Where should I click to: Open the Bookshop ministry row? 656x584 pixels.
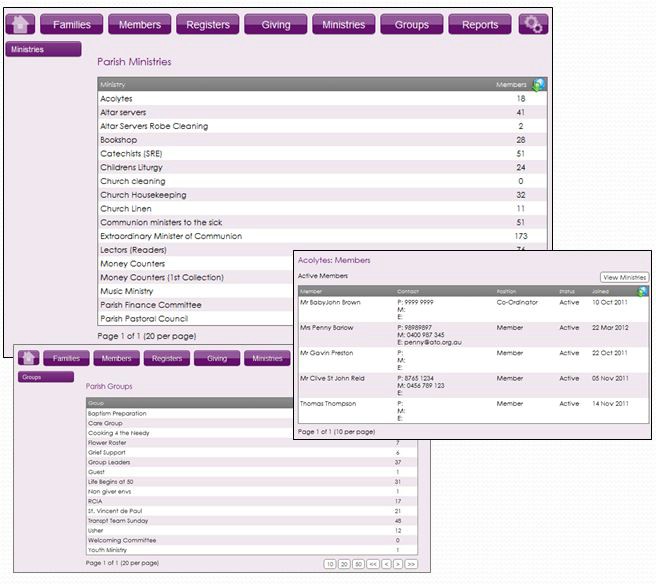322,140
